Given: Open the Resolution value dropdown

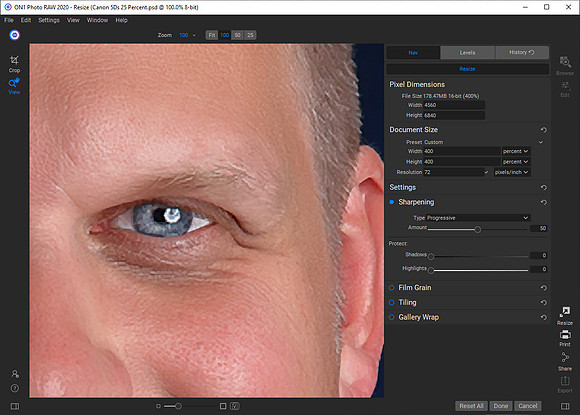Looking at the screenshot, I should point(486,172).
